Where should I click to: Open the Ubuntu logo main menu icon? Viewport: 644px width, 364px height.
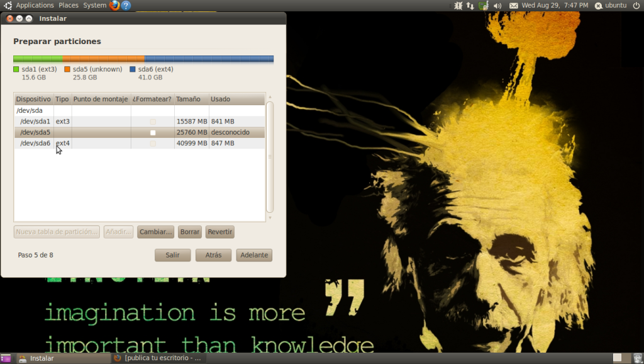click(8, 5)
